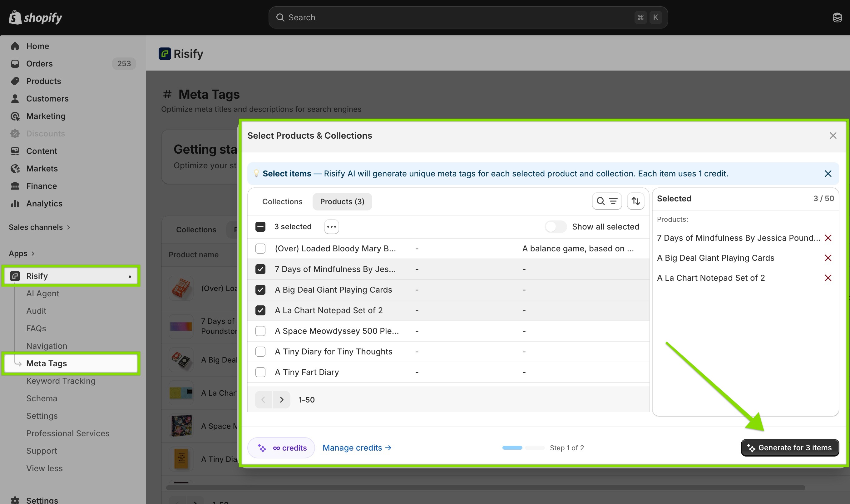Click the Marketing target icon
The image size is (850, 504).
[15, 116]
